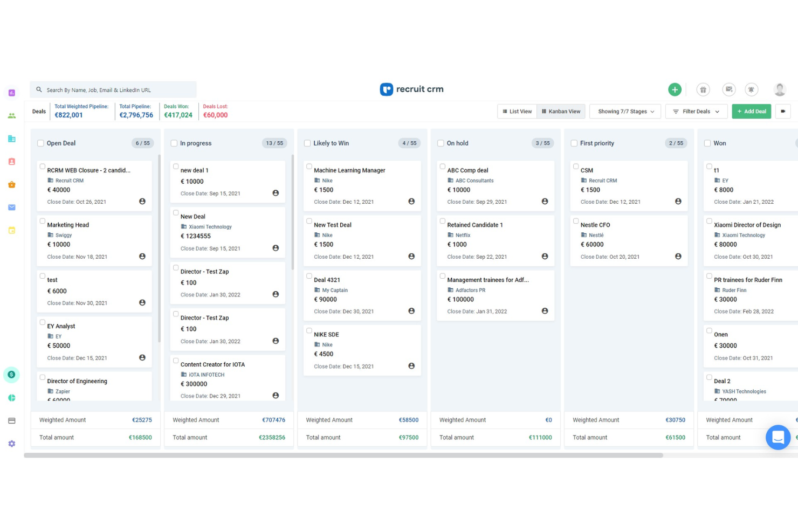Screen dimensions: 798x532
Task: Click owner avatar on Machine Learning Manager card
Action: click(411, 201)
